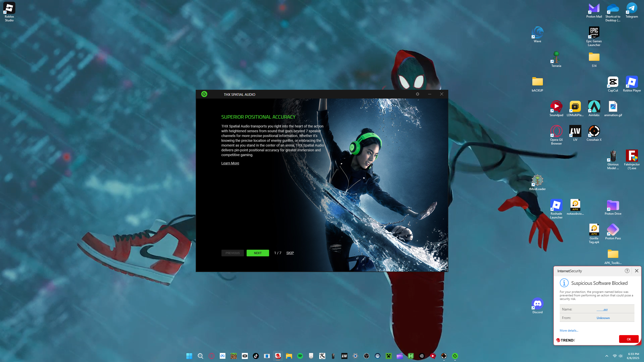Viewport: 644px width, 362px height.
Task: Show hidden system tray icons
Action: tap(607, 356)
